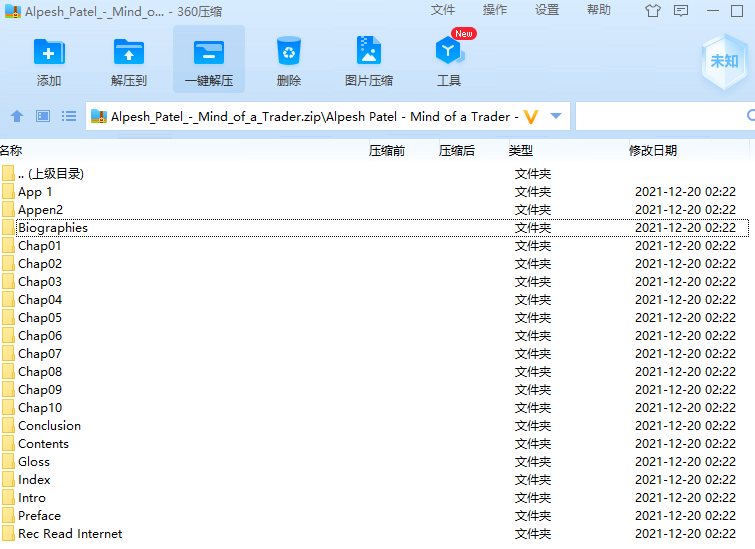Select the Biographies folder
This screenshot has width=755, height=549.
point(375,228)
